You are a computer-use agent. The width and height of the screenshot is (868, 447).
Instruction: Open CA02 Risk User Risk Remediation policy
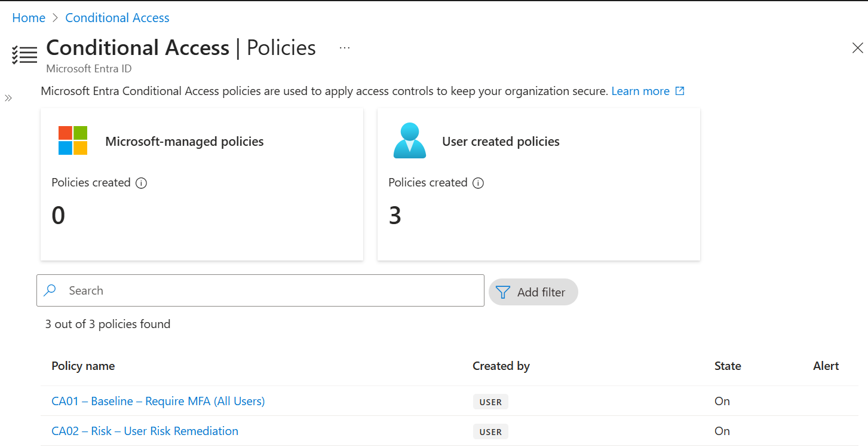point(145,431)
